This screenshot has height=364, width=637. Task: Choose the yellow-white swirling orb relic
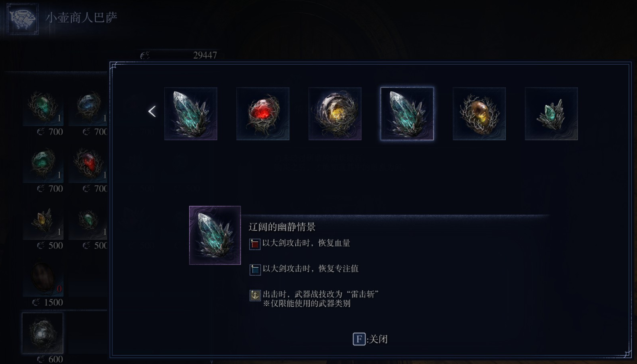pos(335,114)
